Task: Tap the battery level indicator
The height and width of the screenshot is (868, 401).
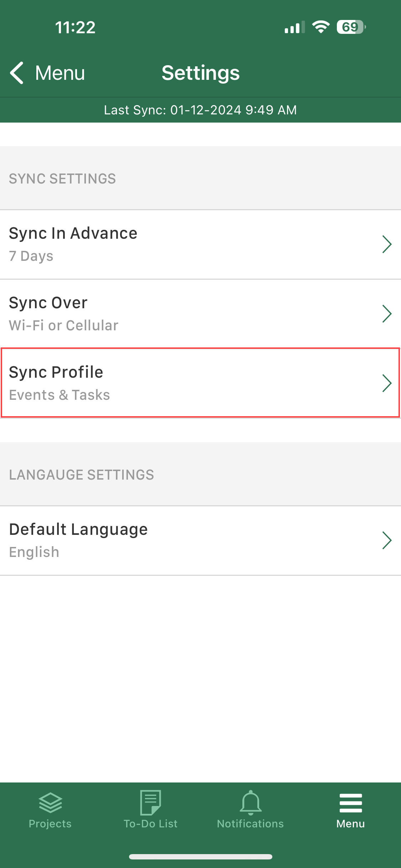Action: click(351, 27)
